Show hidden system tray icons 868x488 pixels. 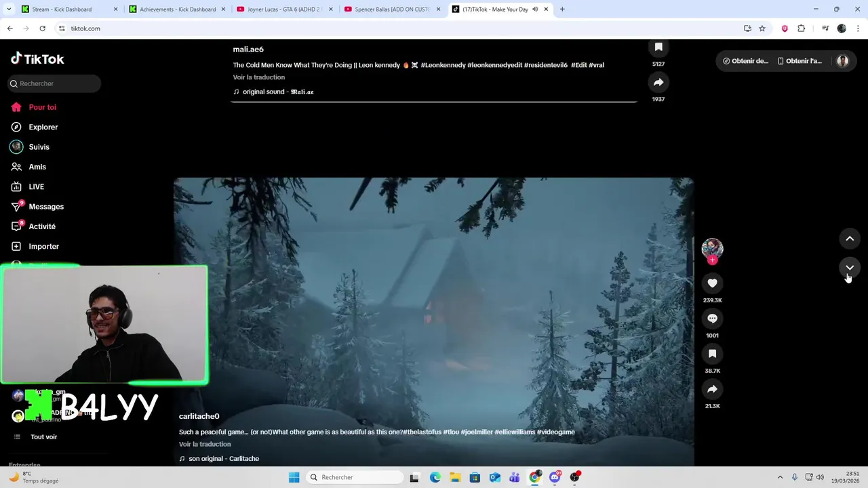780,477
